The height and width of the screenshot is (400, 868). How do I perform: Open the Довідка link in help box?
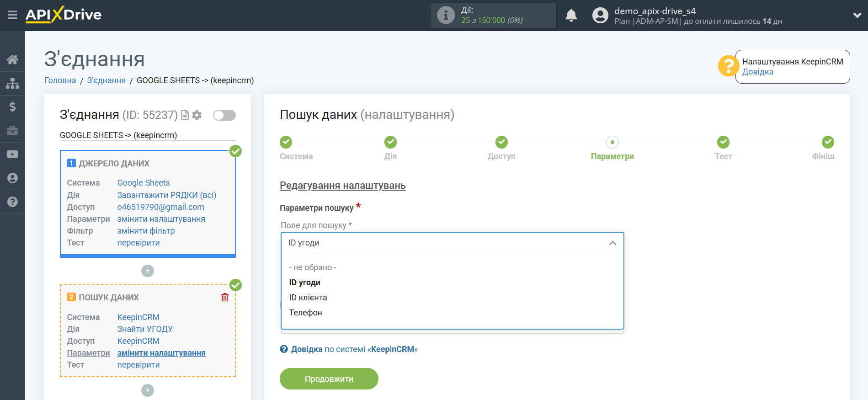coord(758,72)
